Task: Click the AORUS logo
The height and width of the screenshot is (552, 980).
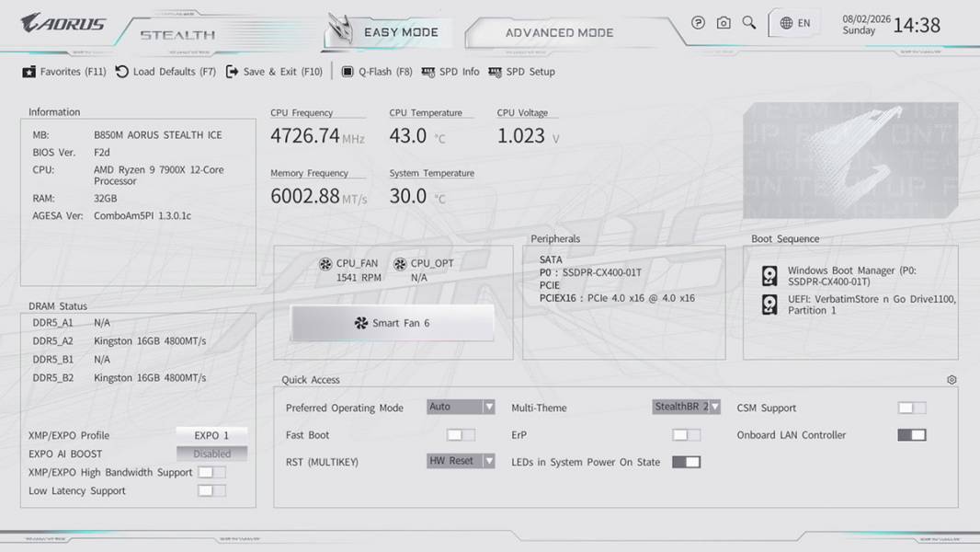Action: click(63, 23)
